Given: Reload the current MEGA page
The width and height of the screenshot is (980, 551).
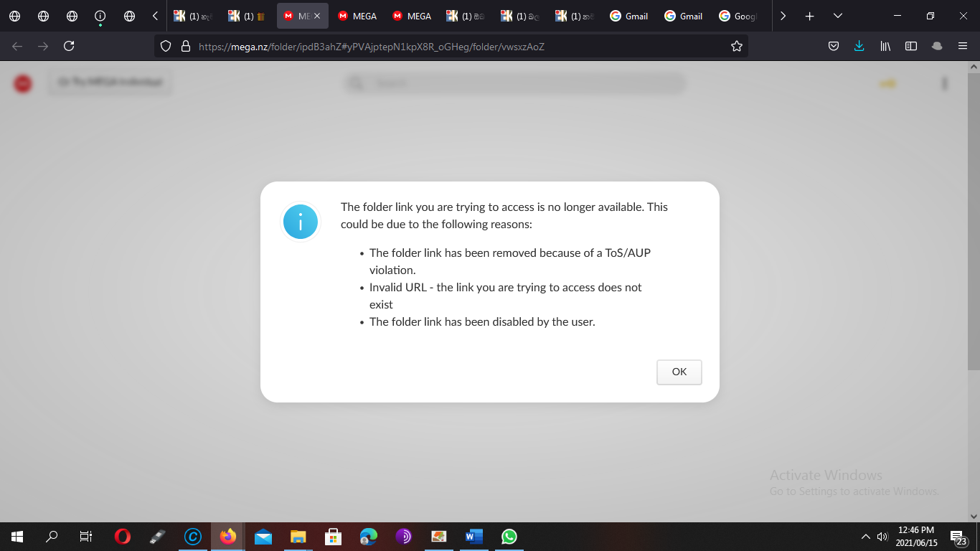Looking at the screenshot, I should click(x=69, y=46).
